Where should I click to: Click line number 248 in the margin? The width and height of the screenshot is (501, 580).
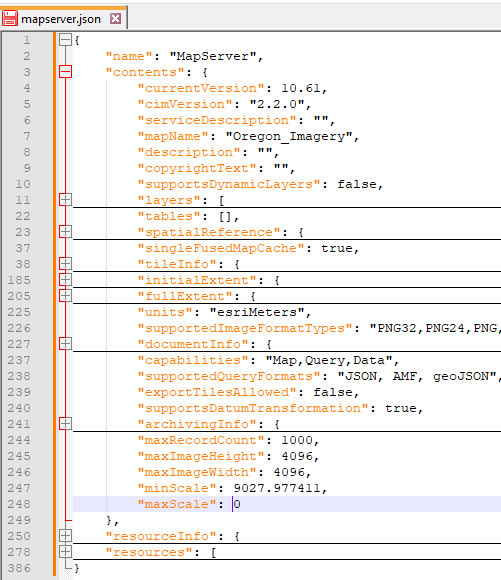19,504
